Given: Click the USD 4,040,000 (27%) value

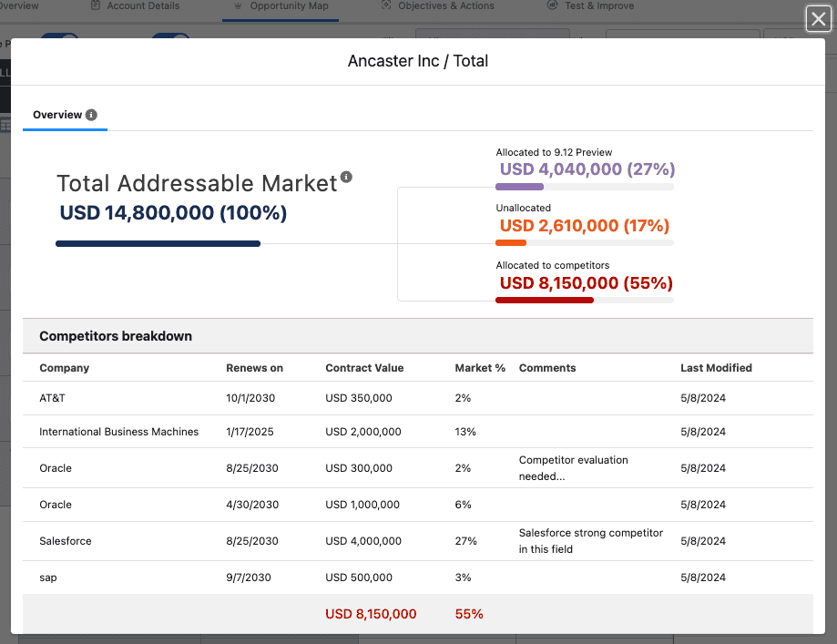Looking at the screenshot, I should (x=587, y=169).
